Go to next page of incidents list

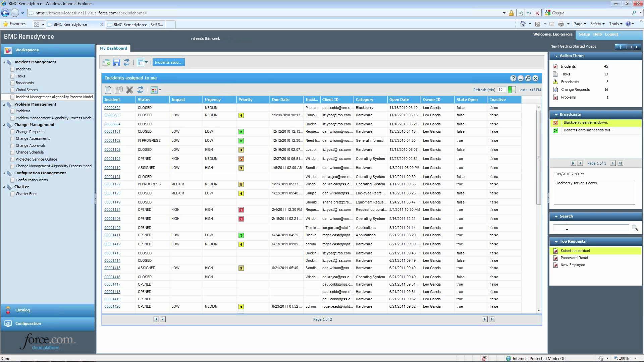485,319
